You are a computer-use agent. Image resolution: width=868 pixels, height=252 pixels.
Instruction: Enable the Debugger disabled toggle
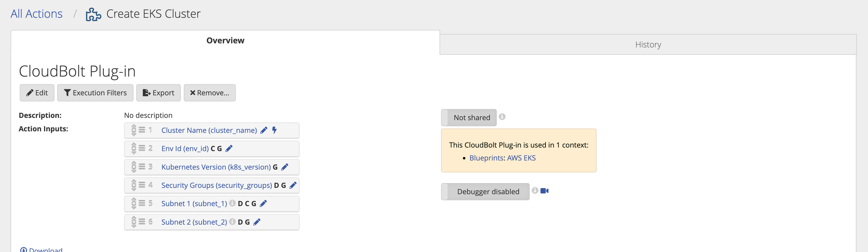tap(485, 192)
